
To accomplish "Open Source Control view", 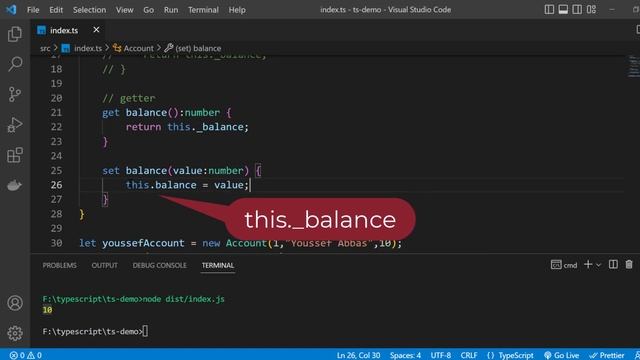I will pos(15,94).
